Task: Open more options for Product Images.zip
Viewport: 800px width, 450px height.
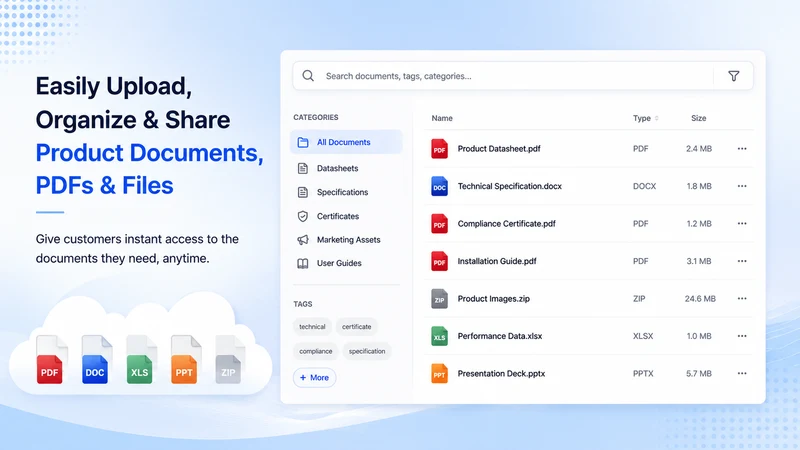Action: point(742,299)
